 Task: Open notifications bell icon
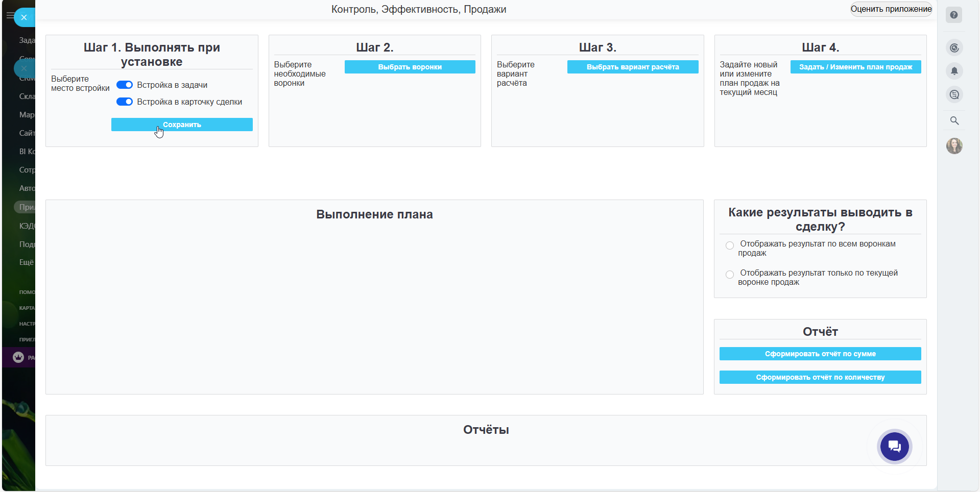coord(954,71)
